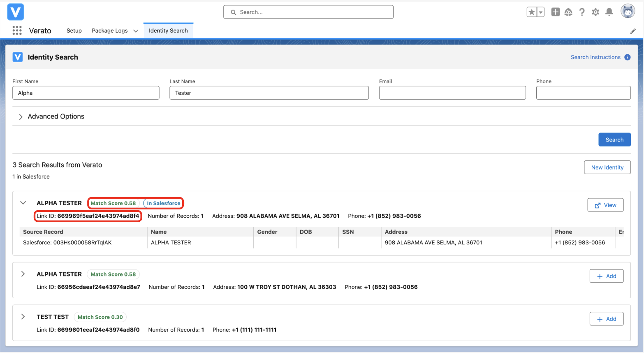Click the First Name field
Screen dimensions: 644x353
pyautogui.click(x=86, y=93)
